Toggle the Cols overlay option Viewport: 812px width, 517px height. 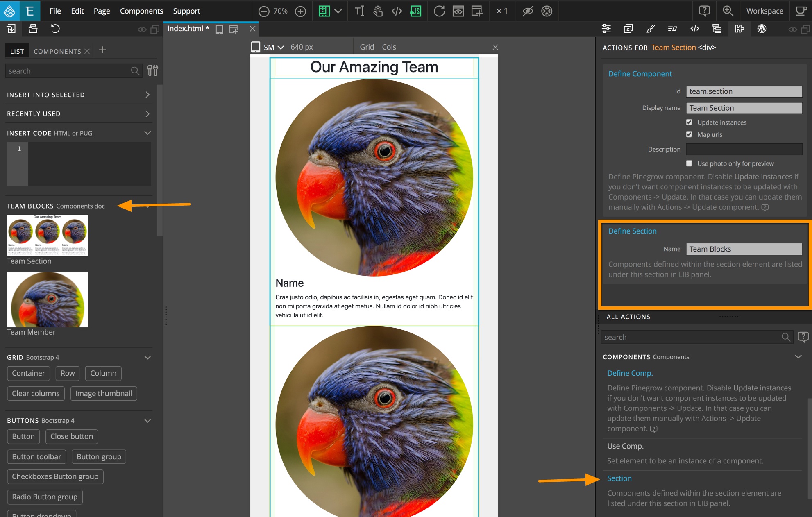[389, 47]
